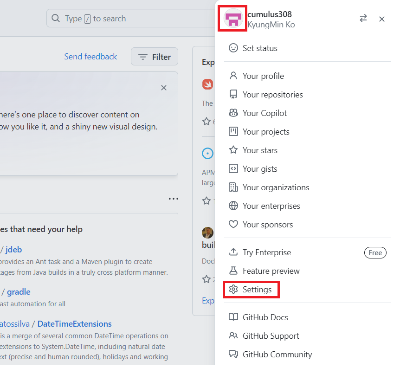Open the DateTimeExtensions repository link
The image size is (400, 365).
[74, 324]
